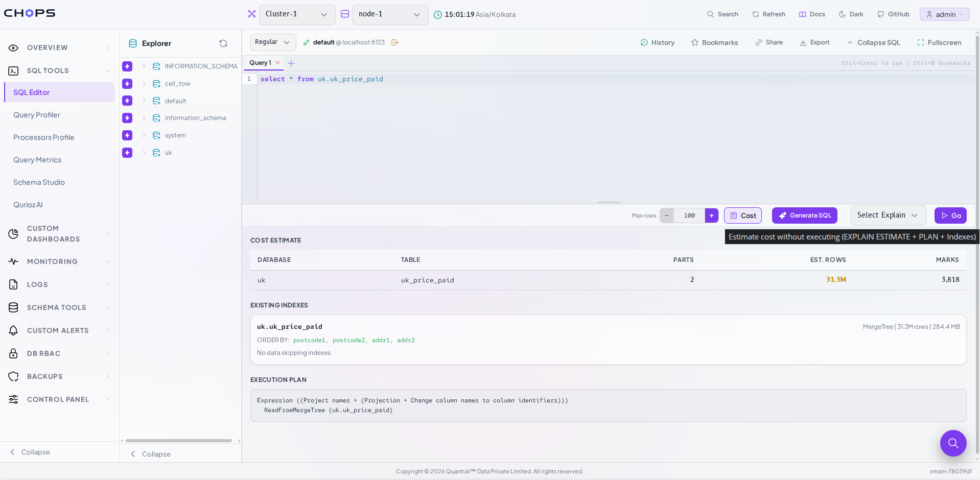Click the lightning icon beside INFORMATION_SCHEMA

[127, 66]
